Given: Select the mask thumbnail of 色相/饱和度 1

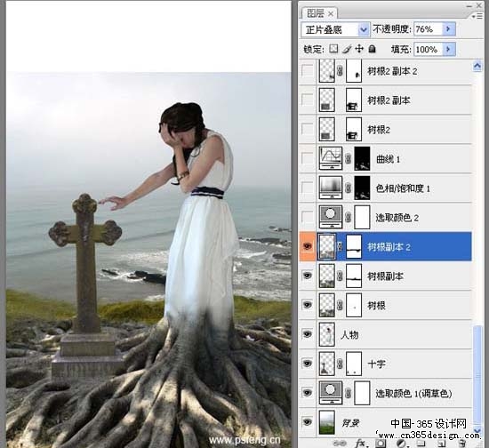Looking at the screenshot, I should coord(363,188).
